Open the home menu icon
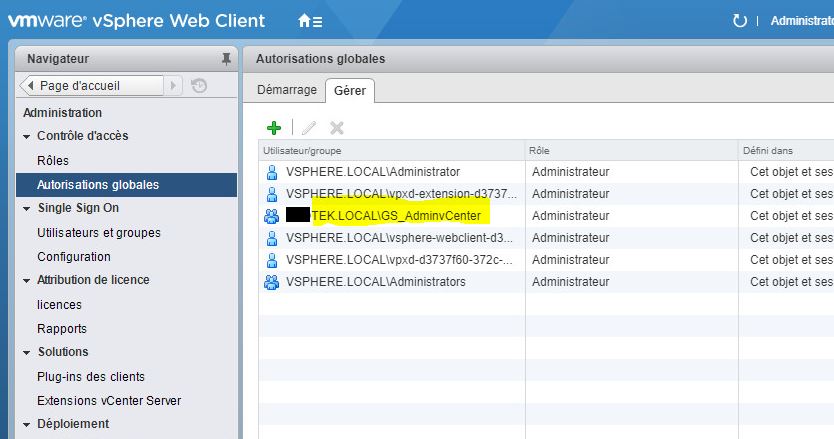834x439 pixels. (310, 21)
